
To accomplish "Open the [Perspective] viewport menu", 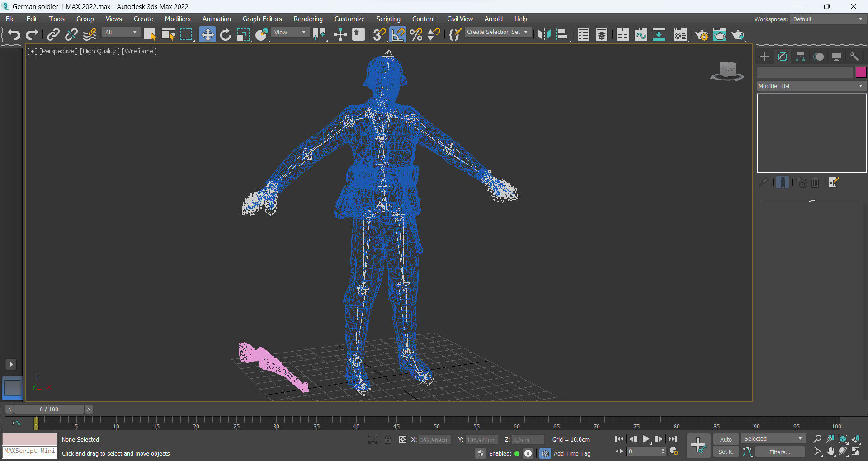I will [58, 51].
